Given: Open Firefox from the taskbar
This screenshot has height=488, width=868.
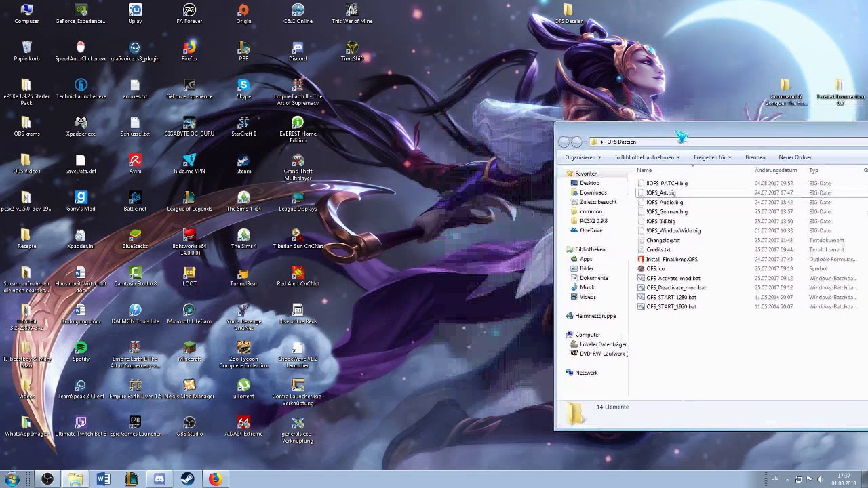Looking at the screenshot, I should tap(215, 479).
